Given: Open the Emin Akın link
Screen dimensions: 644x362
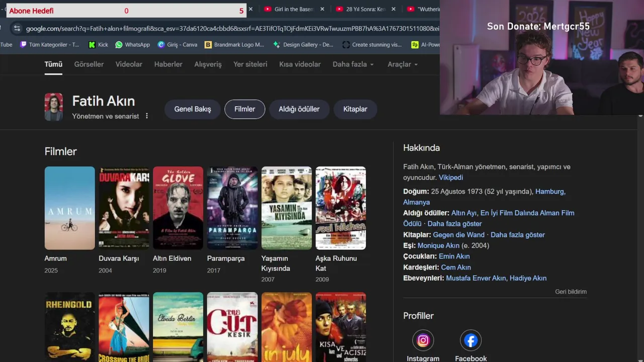Looking at the screenshot, I should [454, 256].
